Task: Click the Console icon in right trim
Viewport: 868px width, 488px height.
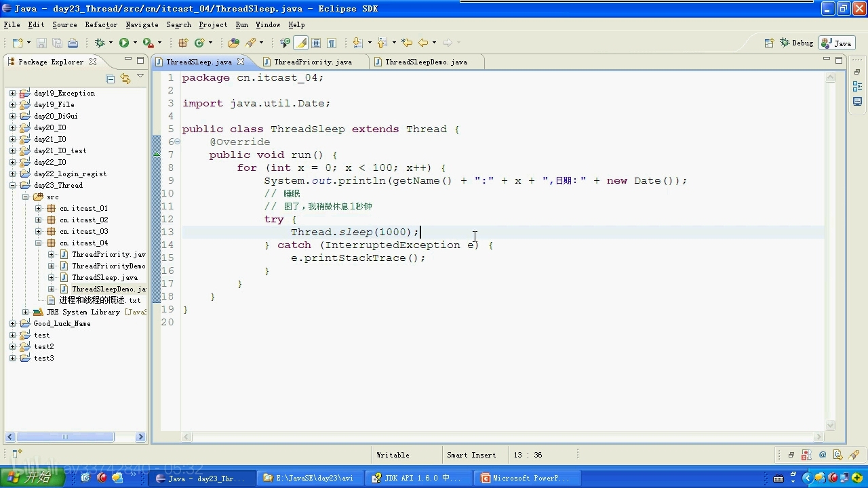Action: [x=858, y=102]
